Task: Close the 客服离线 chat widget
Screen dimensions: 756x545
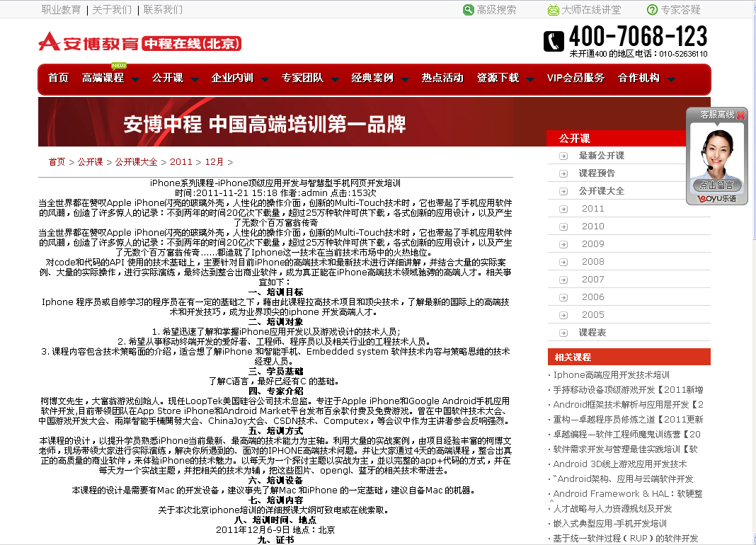Action: click(741, 115)
